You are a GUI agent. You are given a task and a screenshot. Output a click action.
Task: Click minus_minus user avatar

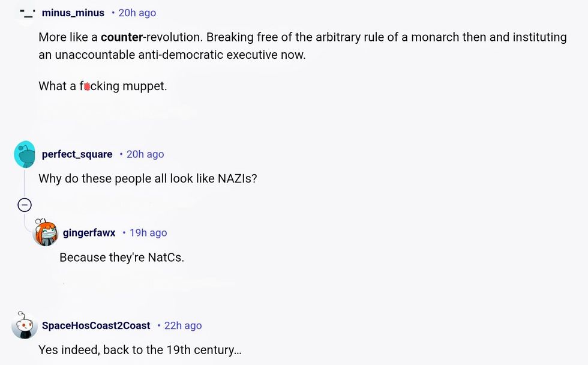[25, 13]
